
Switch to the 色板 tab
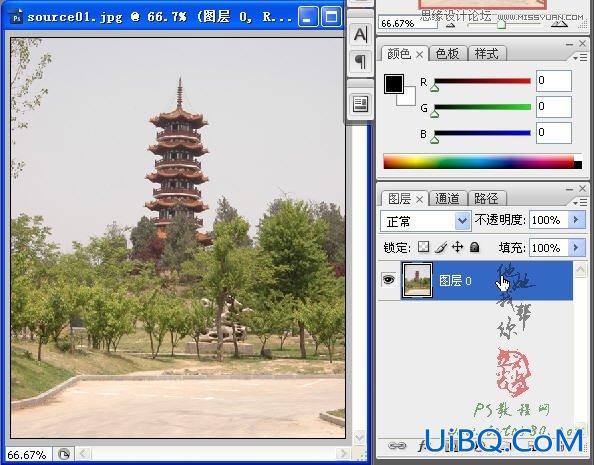(447, 54)
